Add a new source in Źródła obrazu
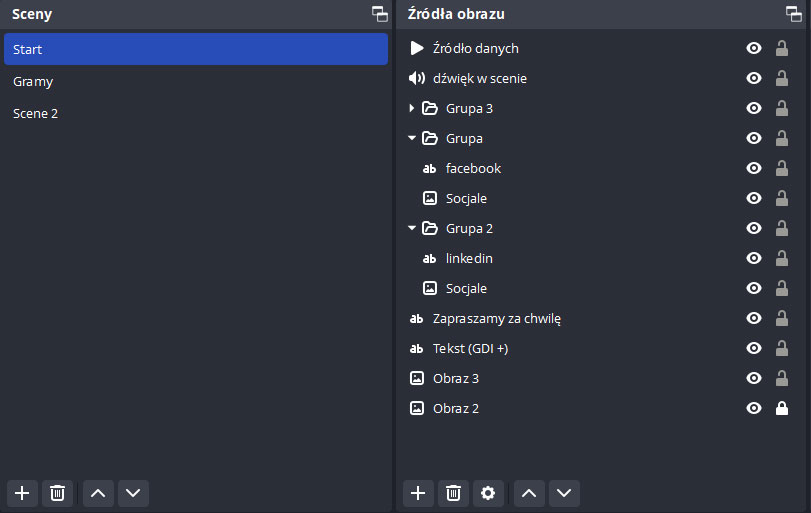 pos(418,493)
